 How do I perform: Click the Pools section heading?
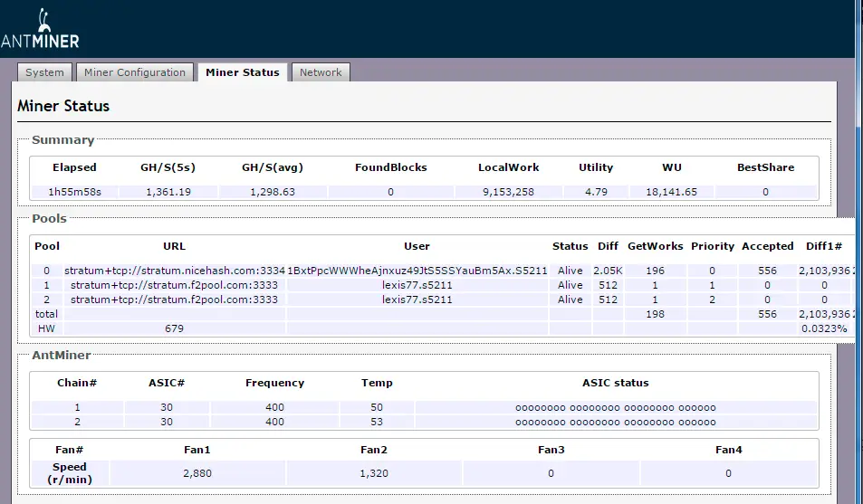(49, 218)
